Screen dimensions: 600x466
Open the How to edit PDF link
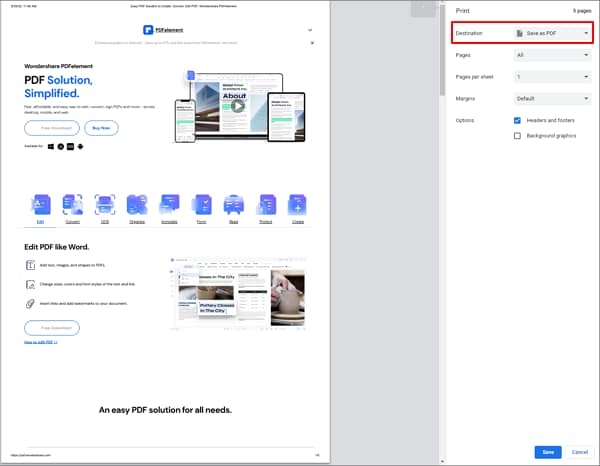click(41, 342)
